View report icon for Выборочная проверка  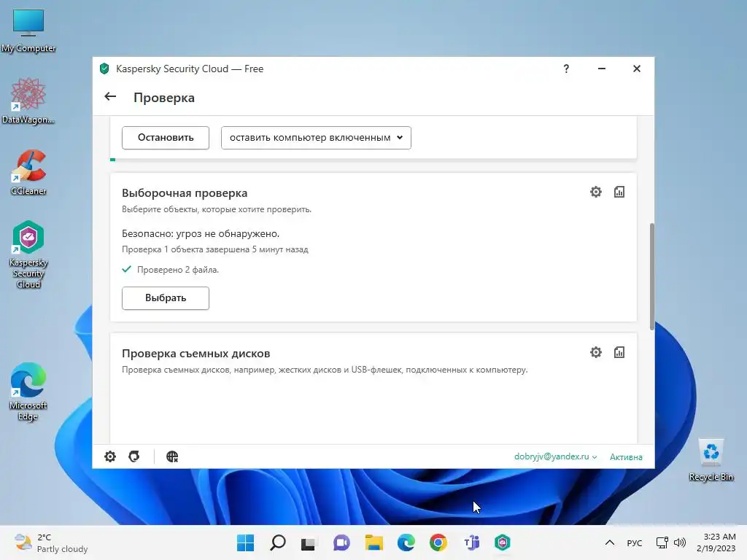coord(619,192)
